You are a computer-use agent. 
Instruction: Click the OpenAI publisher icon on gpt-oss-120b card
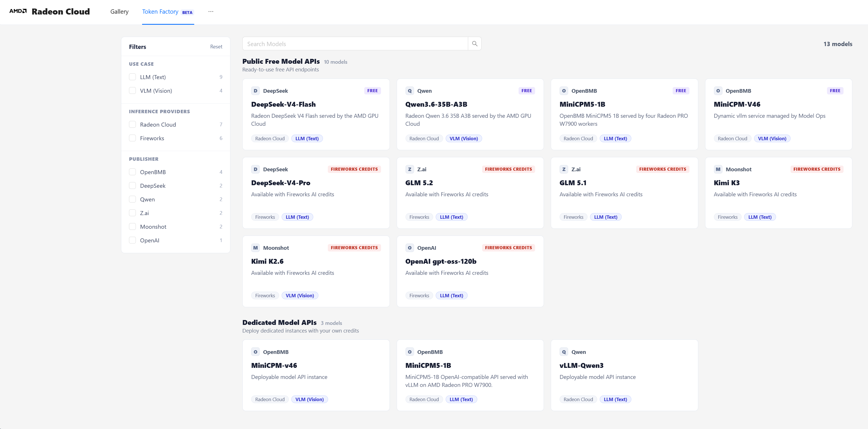(x=410, y=247)
